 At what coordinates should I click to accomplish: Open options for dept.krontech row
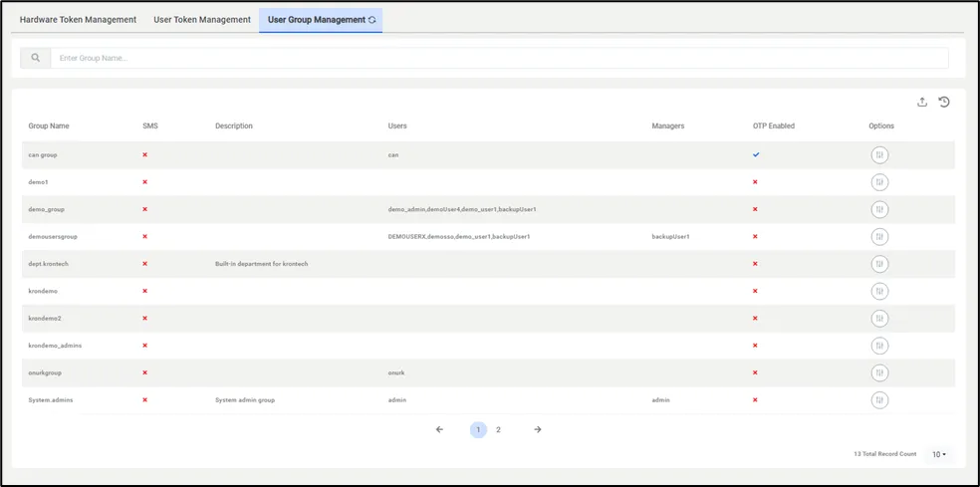tap(879, 264)
